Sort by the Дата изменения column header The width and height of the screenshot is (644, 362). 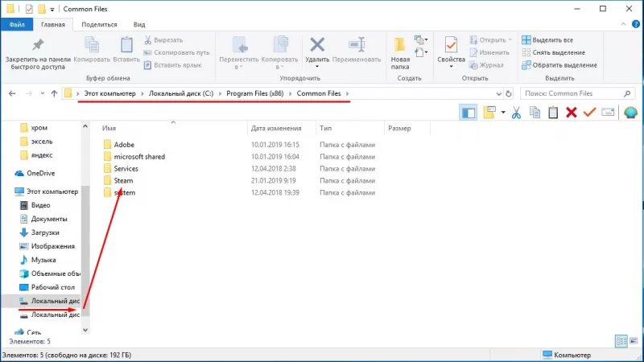pos(276,128)
